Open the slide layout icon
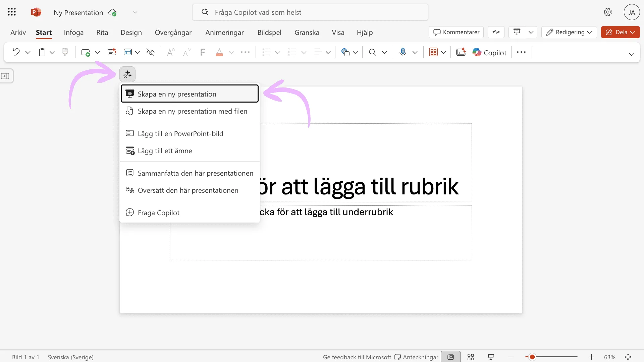This screenshot has width=644, height=362. (128, 52)
